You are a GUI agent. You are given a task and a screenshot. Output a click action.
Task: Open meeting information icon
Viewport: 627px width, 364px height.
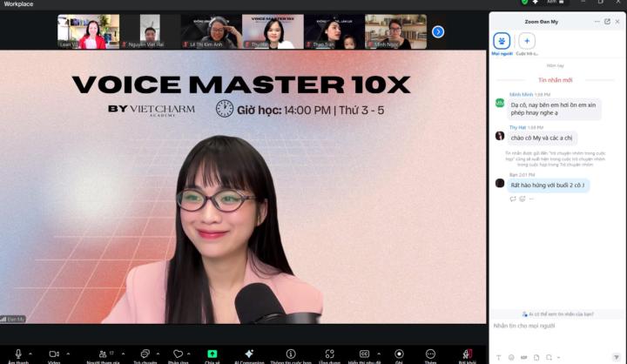pos(291,354)
